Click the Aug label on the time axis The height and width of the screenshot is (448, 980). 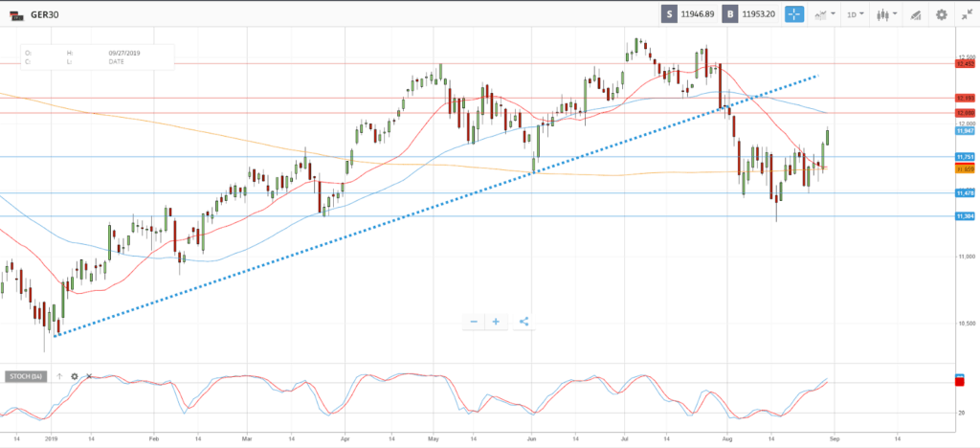[727, 438]
